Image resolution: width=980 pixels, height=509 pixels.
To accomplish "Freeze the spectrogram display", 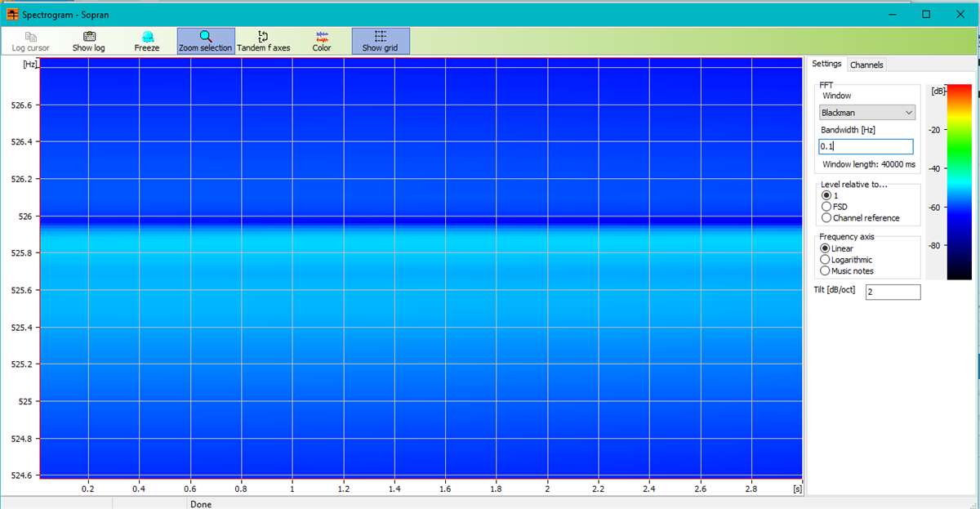I will 147,42.
